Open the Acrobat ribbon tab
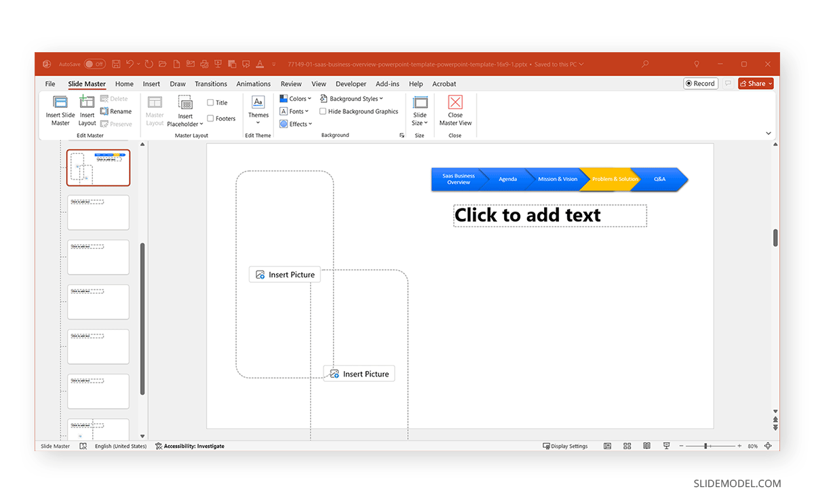Viewport: 814px width, 504px height. click(x=444, y=83)
